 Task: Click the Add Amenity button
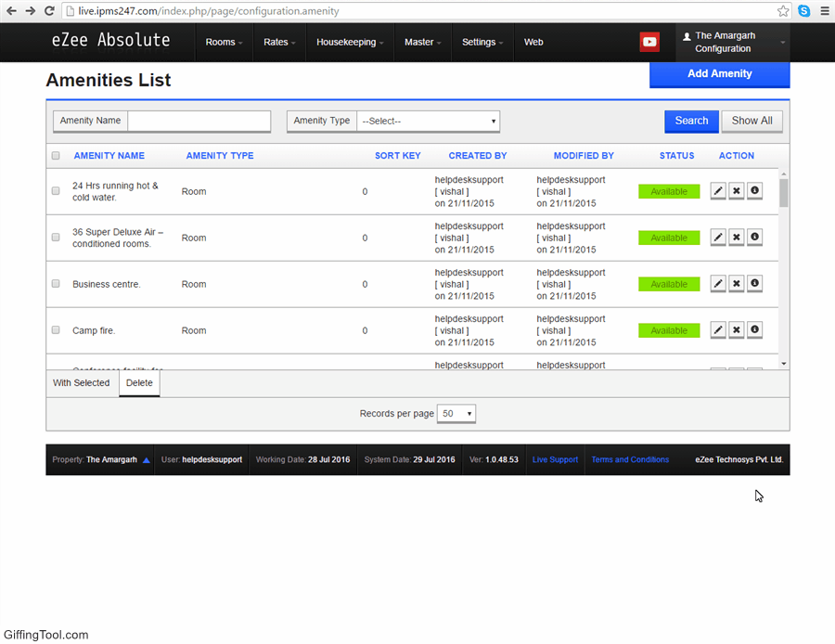[719, 74]
